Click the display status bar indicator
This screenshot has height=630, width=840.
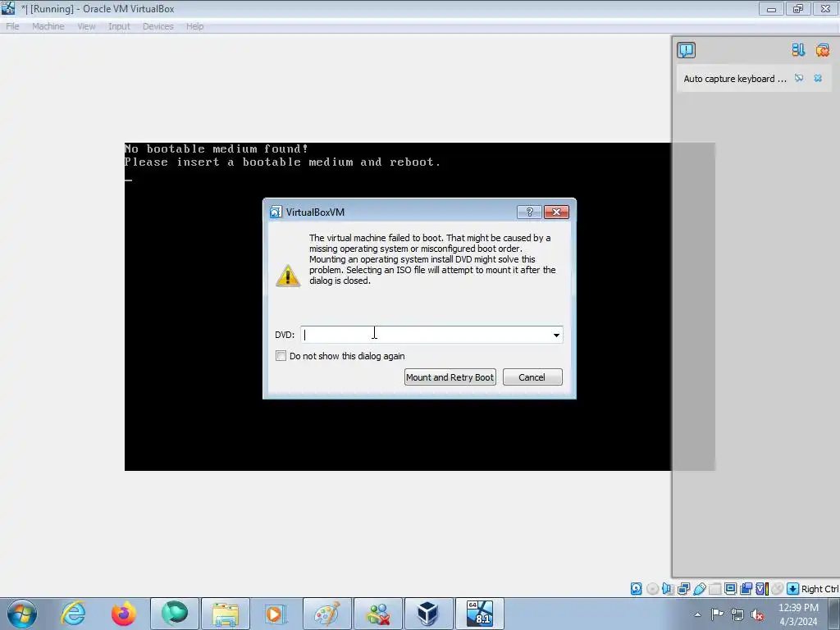coord(730,589)
